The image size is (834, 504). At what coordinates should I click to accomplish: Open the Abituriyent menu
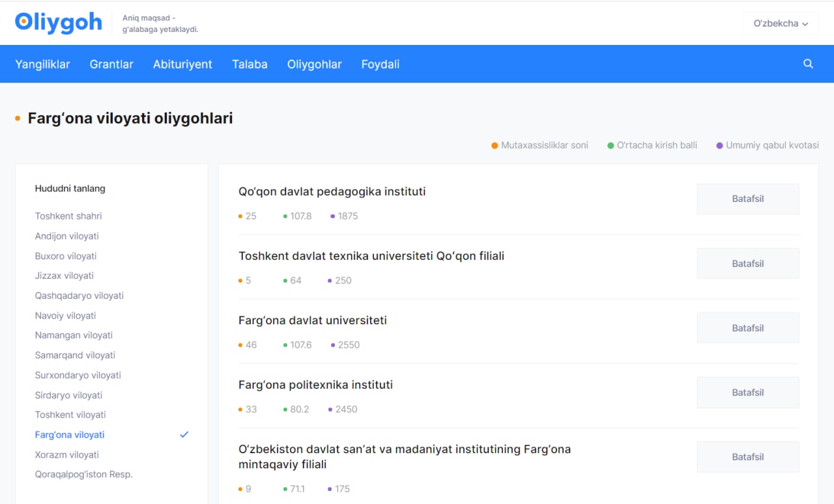click(182, 64)
